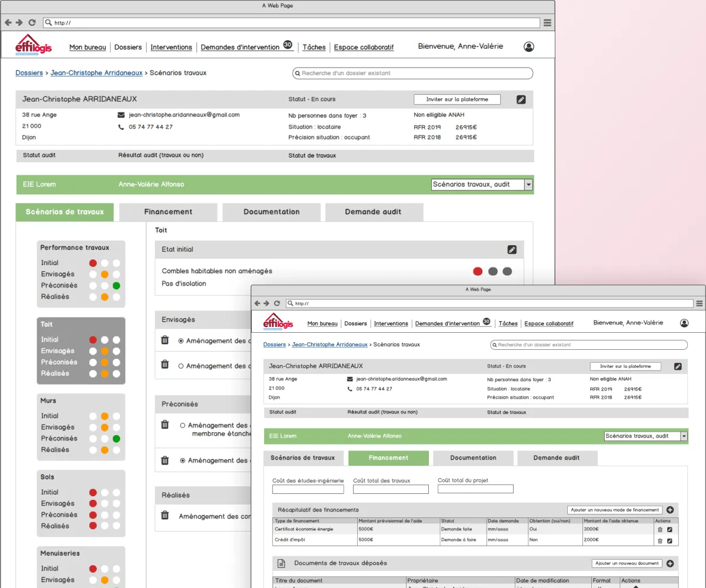
Task: Click the plus icon beside Ajouter un nouveau mode de financement
Action: 670,510
